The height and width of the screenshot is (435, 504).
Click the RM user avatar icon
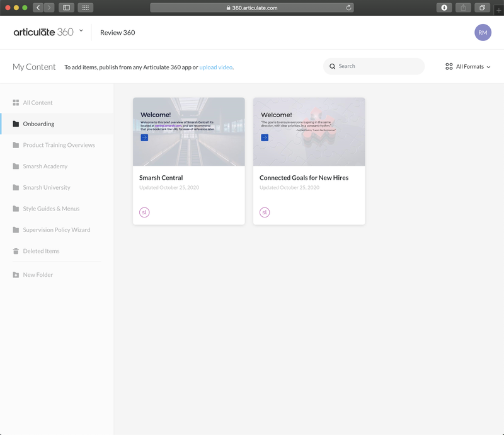[x=483, y=32]
